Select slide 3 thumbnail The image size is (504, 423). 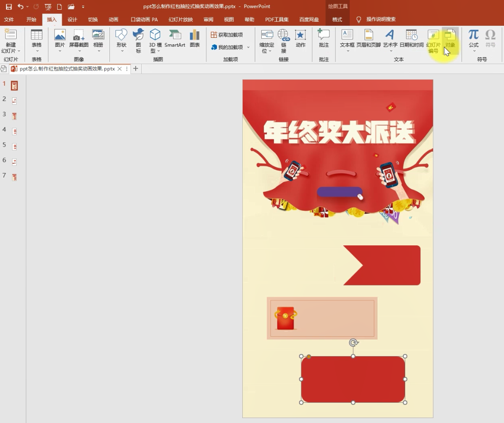(x=14, y=116)
